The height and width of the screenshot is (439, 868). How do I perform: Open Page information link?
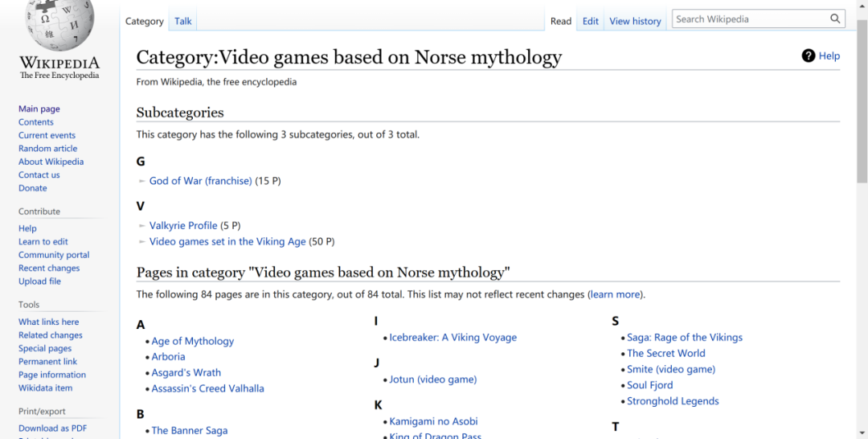[x=52, y=375]
